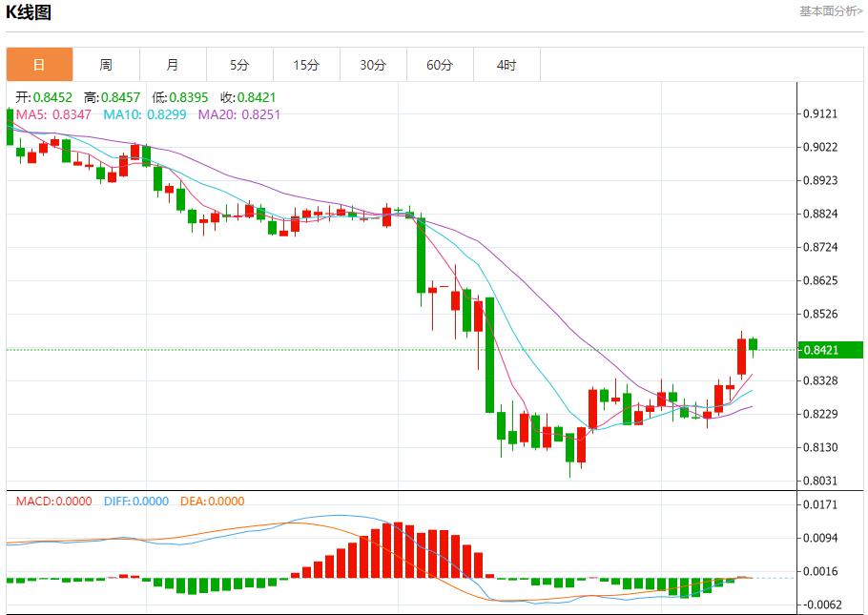This screenshot has height=615, width=868.
Task: Click the MACD:0.0000 indicator label
Action: (x=53, y=501)
